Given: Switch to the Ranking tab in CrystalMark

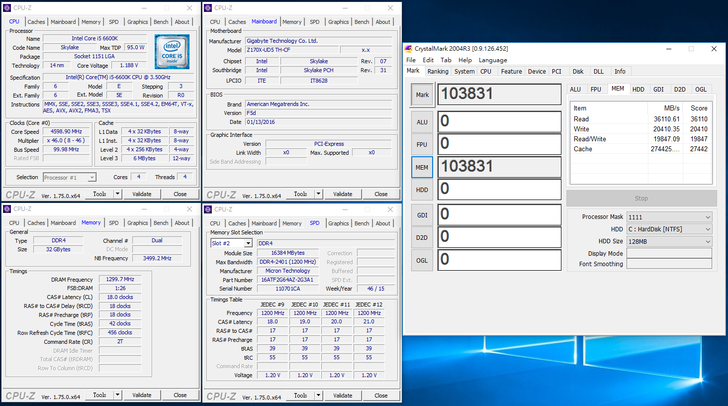Looking at the screenshot, I should 438,72.
